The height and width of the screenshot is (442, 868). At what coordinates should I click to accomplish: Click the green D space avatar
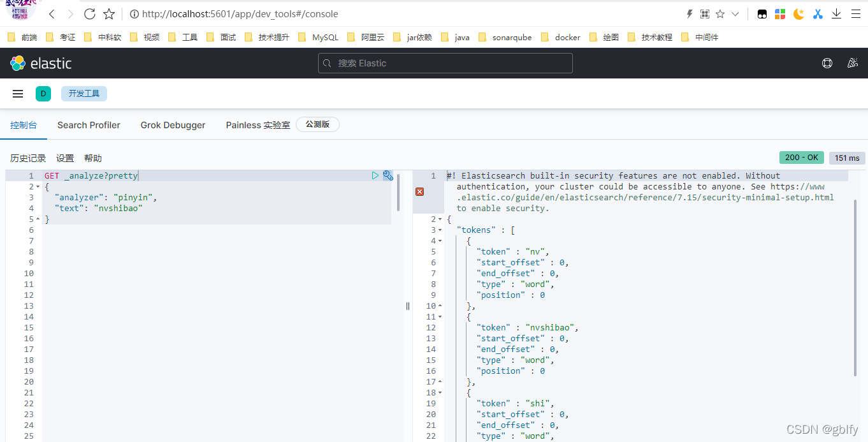(x=43, y=94)
